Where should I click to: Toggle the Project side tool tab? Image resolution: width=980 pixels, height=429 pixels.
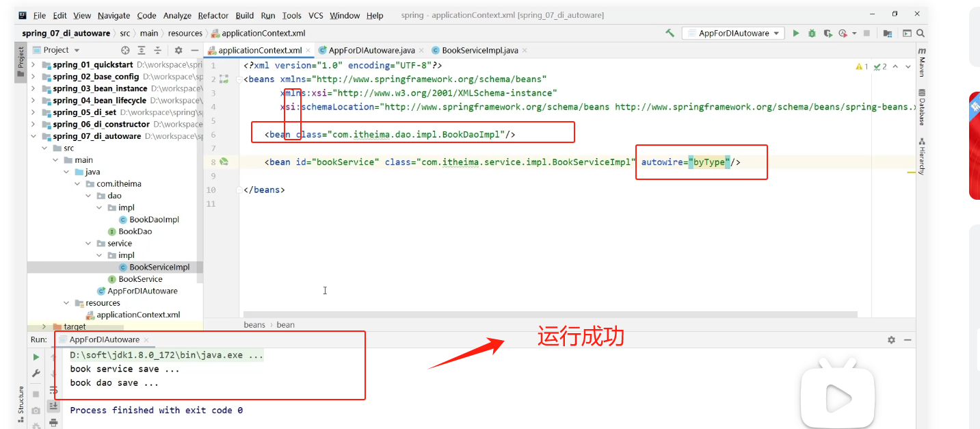tap(21, 62)
